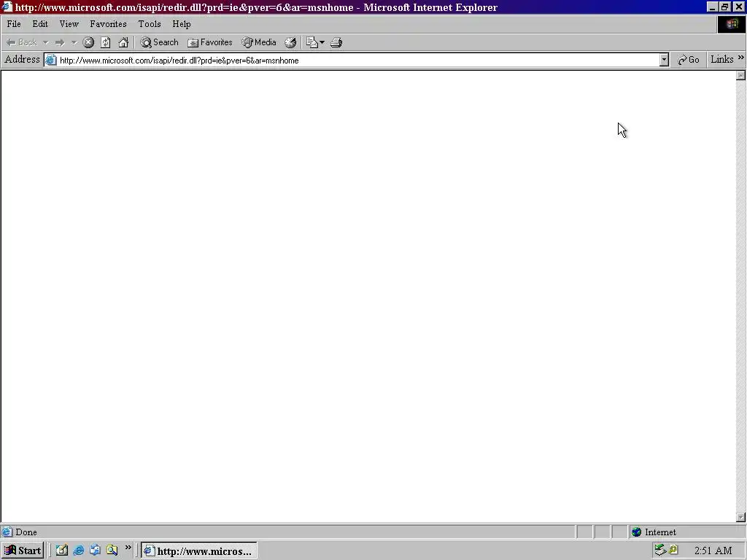Open the Tools menu

(x=150, y=24)
